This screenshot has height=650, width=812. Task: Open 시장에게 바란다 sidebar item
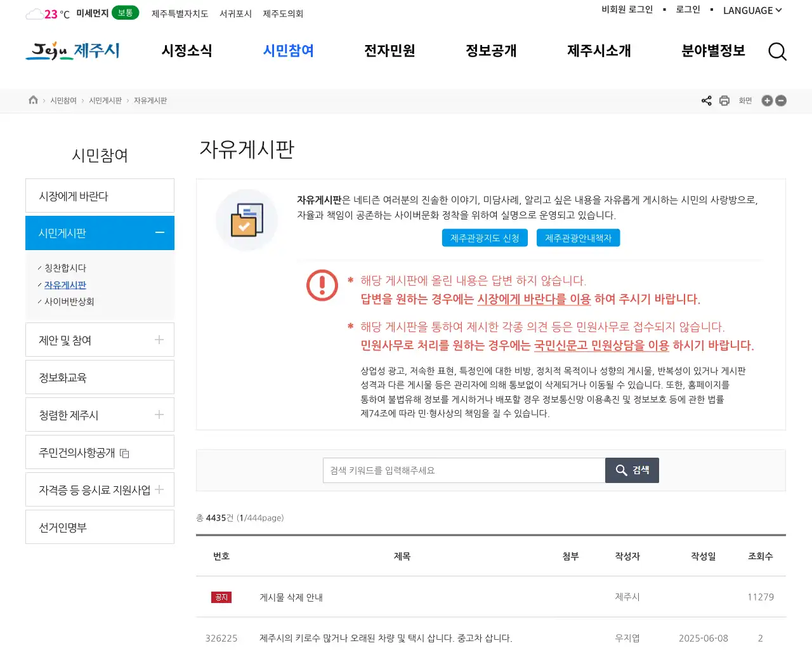click(100, 196)
